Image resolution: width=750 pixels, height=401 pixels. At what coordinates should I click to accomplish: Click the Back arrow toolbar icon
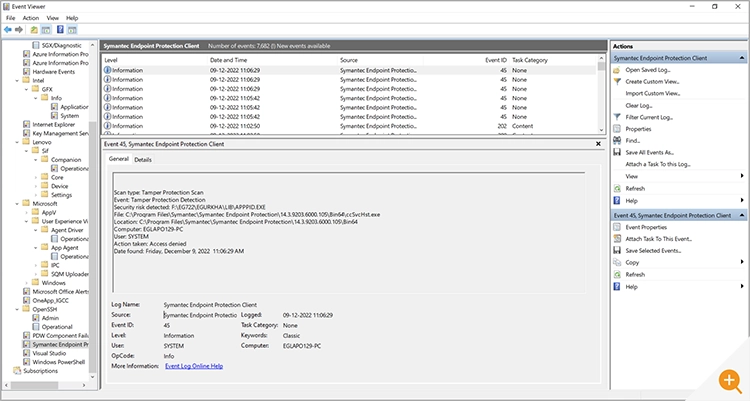8,30
